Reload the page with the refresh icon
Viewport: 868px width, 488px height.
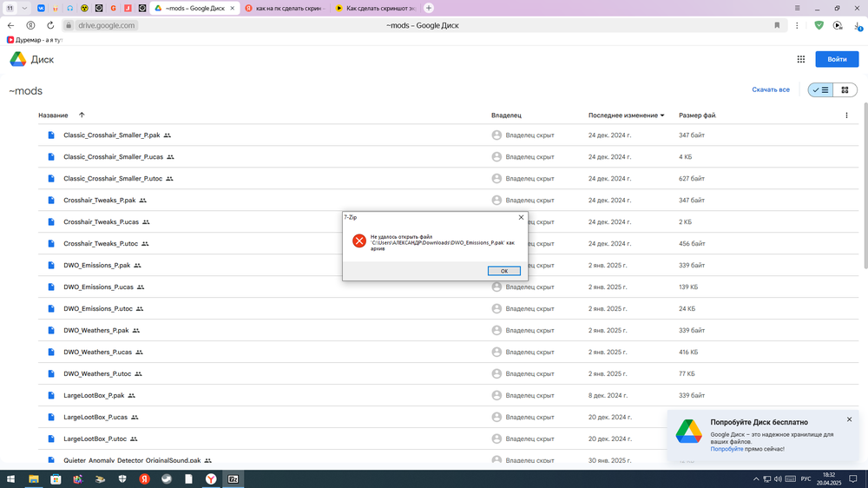tap(51, 25)
